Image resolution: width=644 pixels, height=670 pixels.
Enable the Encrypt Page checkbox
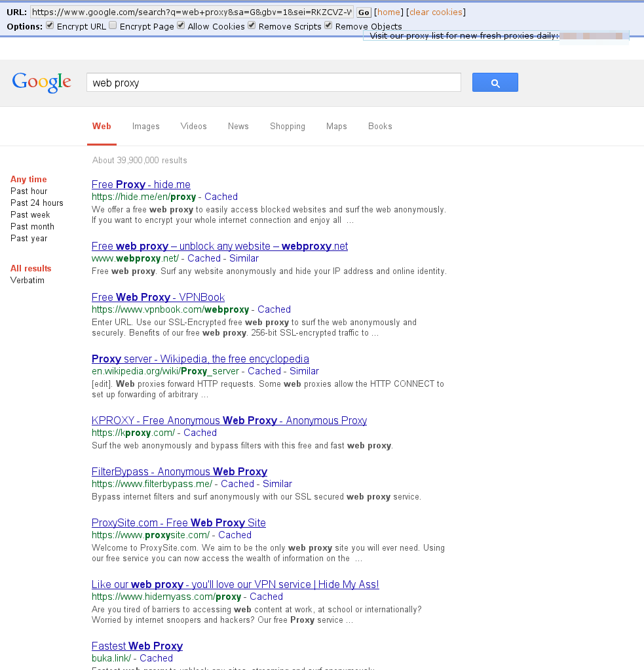pos(113,26)
